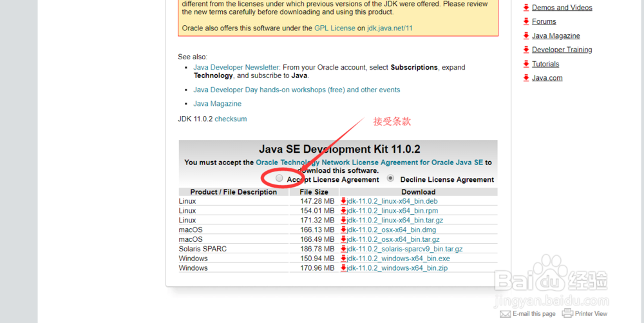The height and width of the screenshot is (323, 644).
Task: Open the JDK 11.0.2 checksum link
Action: pyautogui.click(x=231, y=119)
